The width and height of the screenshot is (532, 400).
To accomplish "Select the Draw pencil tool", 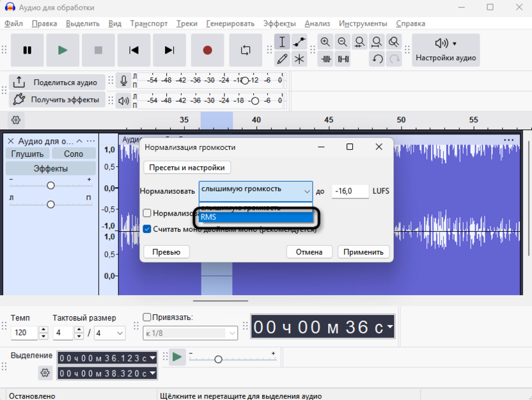I will pyautogui.click(x=282, y=59).
